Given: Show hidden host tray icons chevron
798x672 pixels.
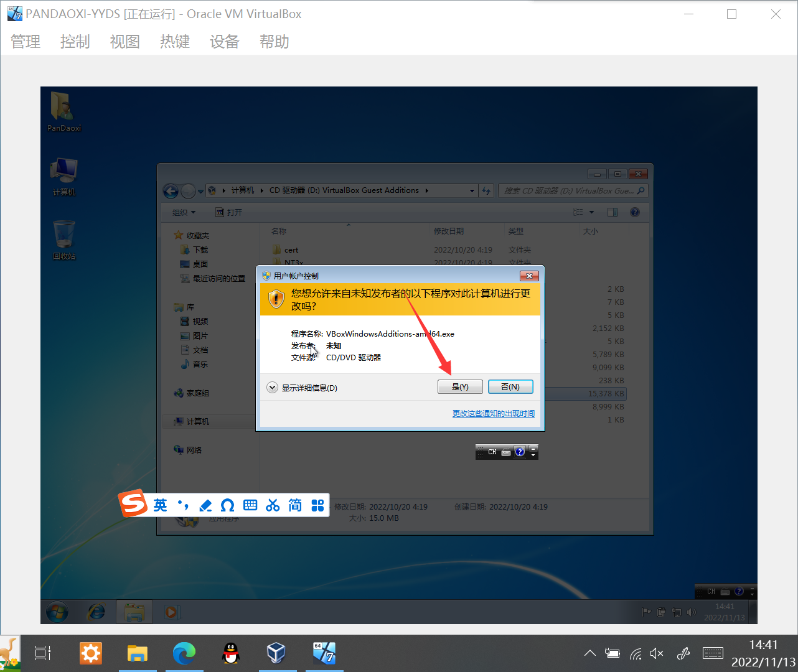Looking at the screenshot, I should (x=589, y=653).
